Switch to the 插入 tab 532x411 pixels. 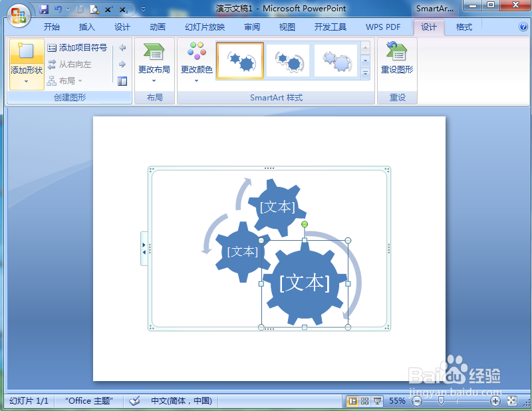[87, 27]
